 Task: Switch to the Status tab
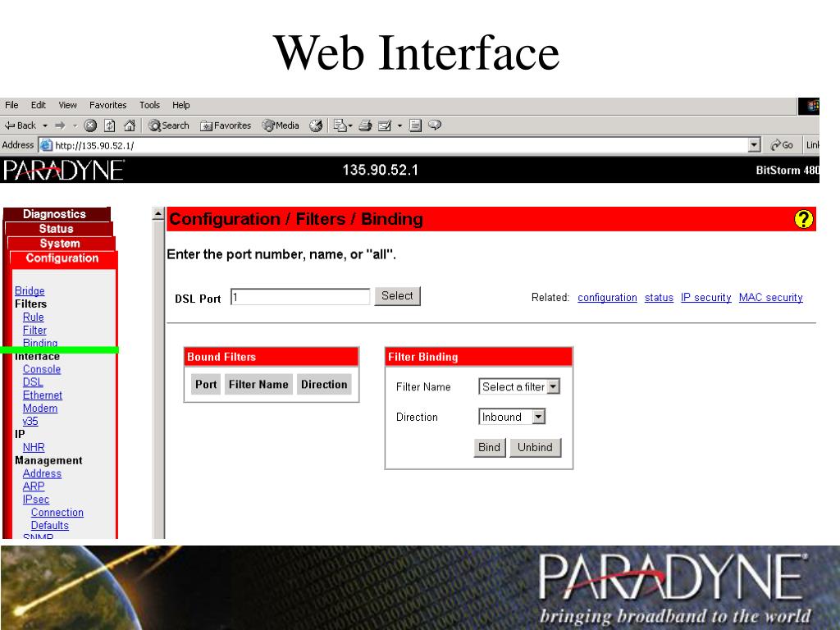[58, 229]
